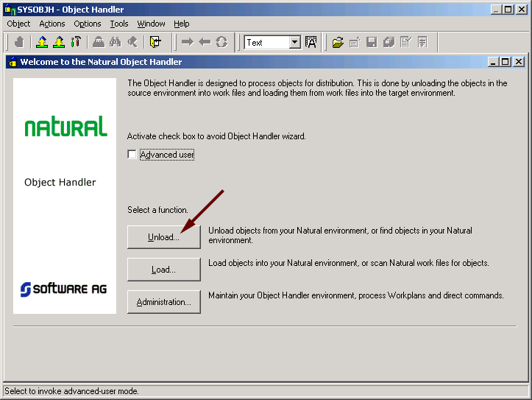Click the circular refresh arrows icon
This screenshot has width=532, height=400.
click(221, 43)
